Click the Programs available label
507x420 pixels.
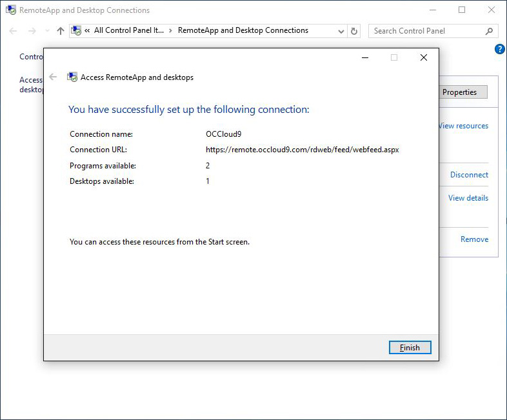point(103,166)
